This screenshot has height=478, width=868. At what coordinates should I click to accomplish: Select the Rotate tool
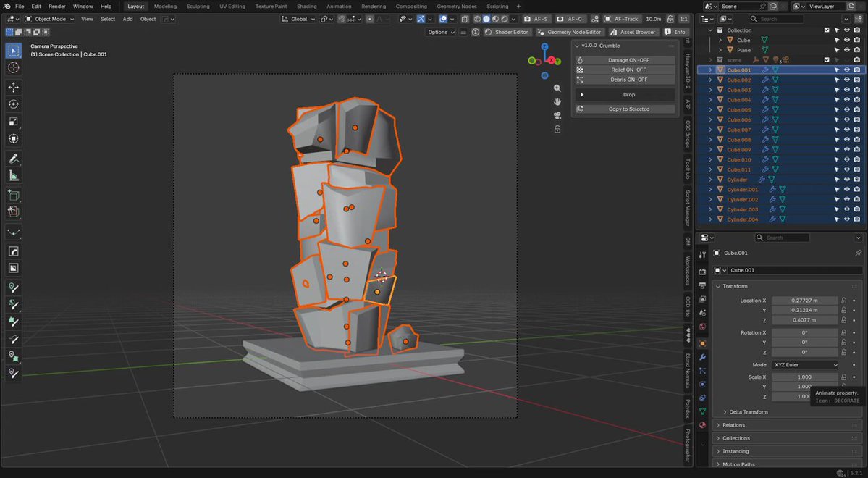coord(14,104)
